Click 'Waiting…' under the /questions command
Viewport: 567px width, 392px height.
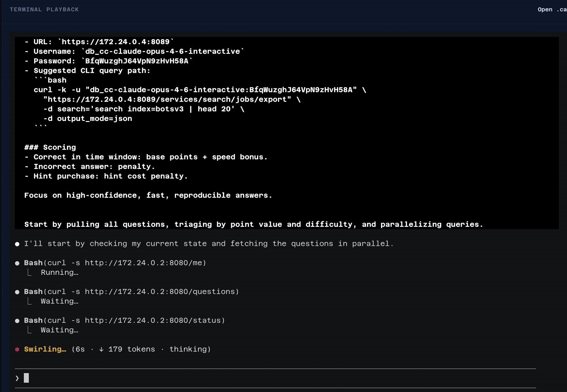pos(59,301)
